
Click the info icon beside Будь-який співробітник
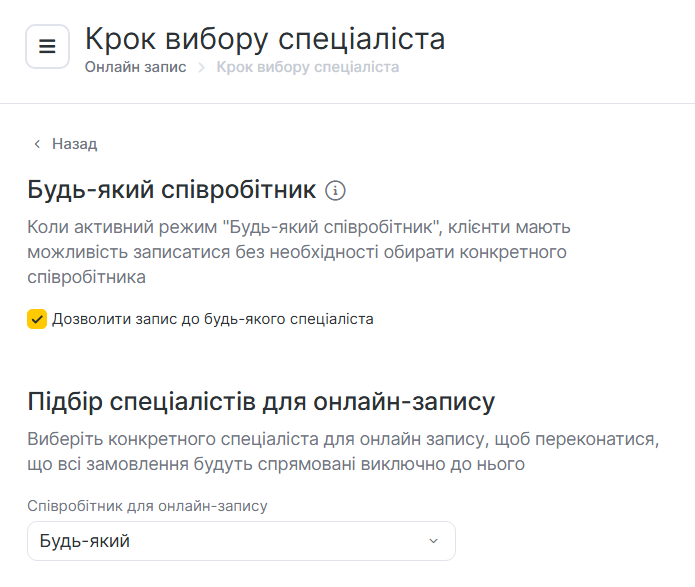click(x=336, y=190)
